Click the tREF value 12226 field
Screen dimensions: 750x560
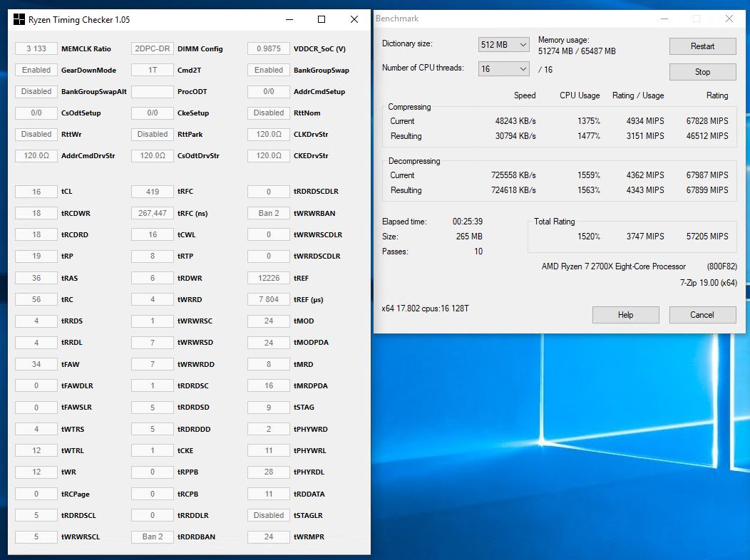coord(269,278)
